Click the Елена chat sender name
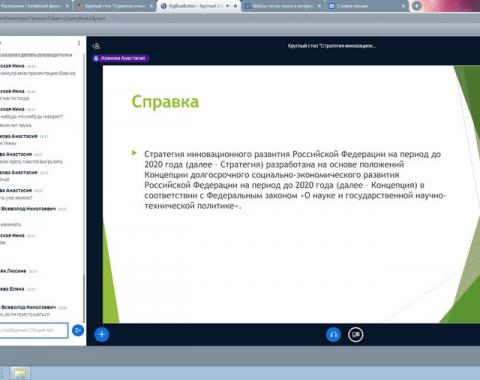Image resolution: width=480 pixels, height=380 pixels. (12, 289)
